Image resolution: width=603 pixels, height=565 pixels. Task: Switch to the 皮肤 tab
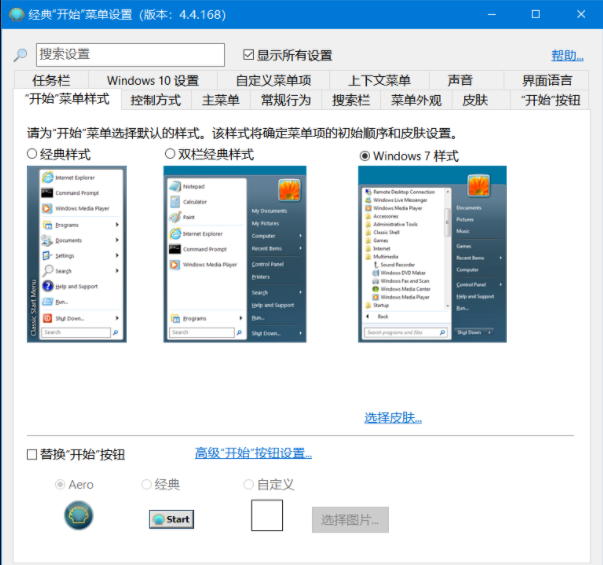[469, 100]
